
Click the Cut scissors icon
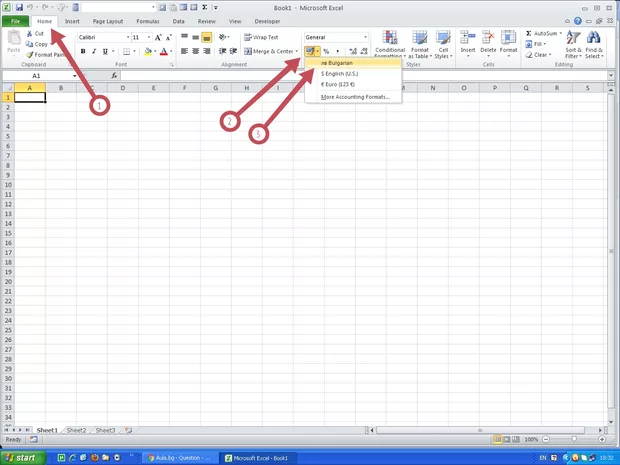point(29,34)
